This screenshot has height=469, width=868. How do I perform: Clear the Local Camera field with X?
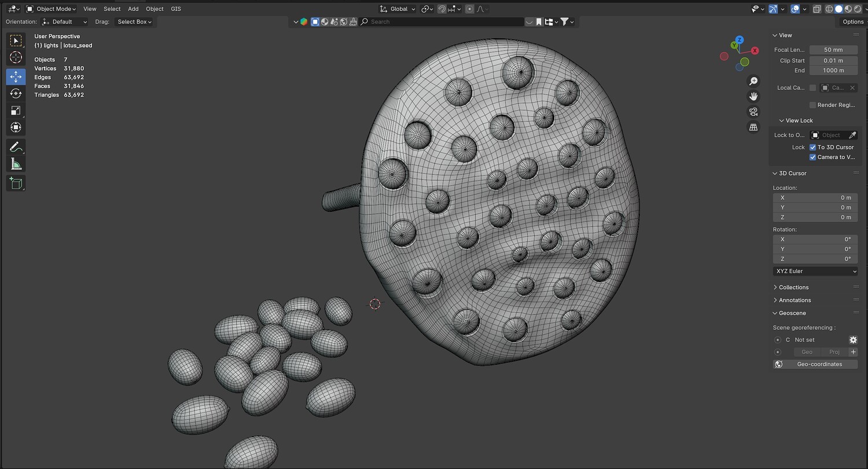pyautogui.click(x=852, y=88)
